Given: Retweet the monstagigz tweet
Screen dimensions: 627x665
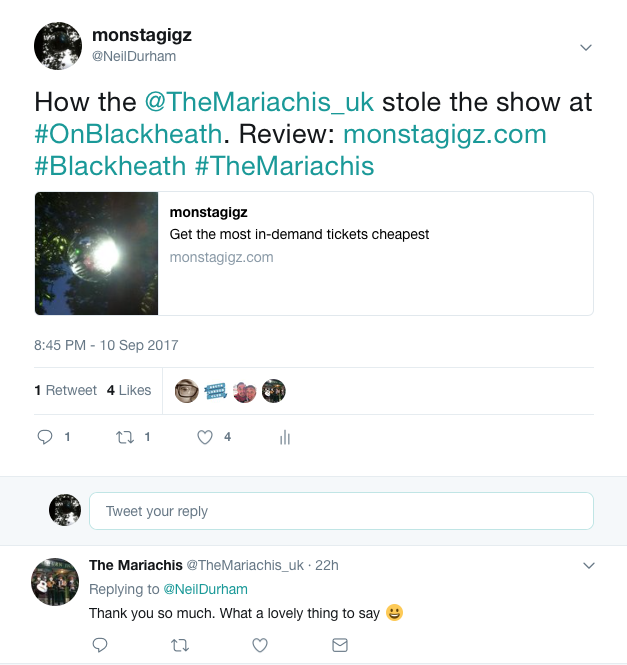Looking at the screenshot, I should [x=125, y=437].
